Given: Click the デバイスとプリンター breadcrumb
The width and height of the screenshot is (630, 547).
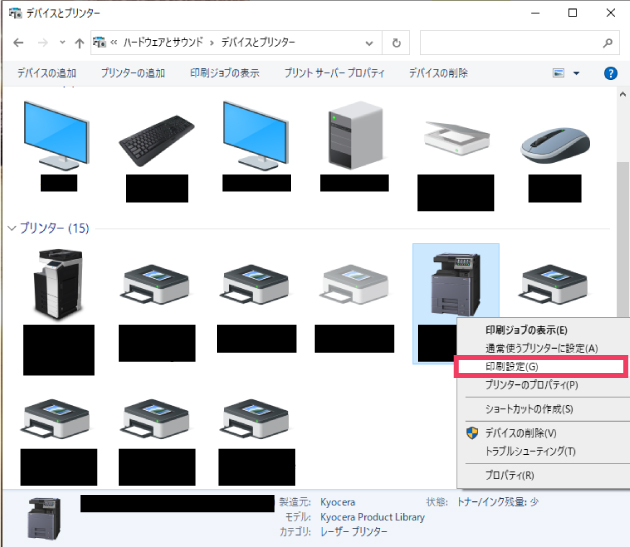Looking at the screenshot, I should click(258, 42).
